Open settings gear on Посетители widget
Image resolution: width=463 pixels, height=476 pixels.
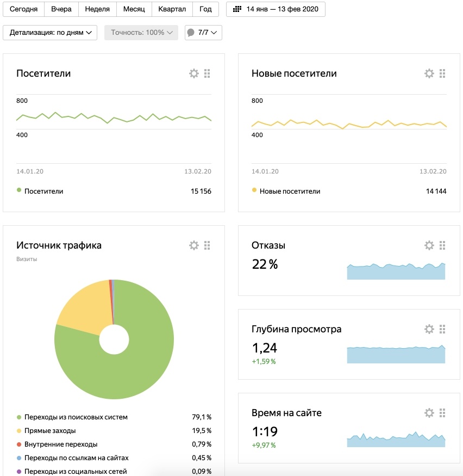click(194, 73)
